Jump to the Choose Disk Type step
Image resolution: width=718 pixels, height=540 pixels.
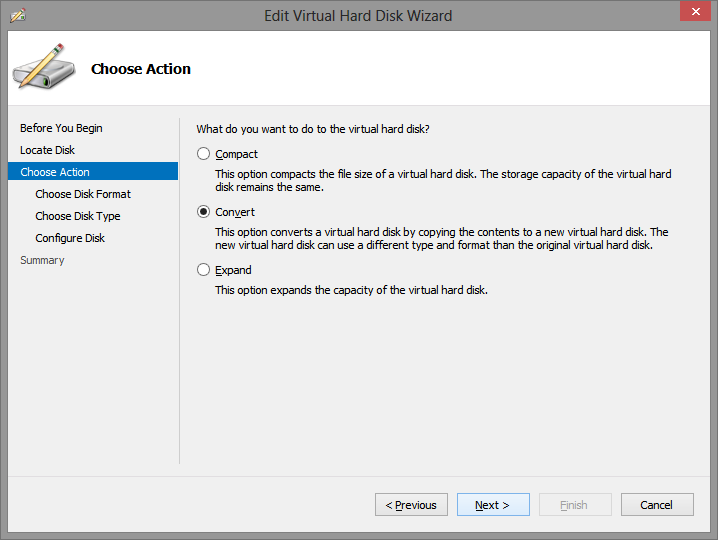pyautogui.click(x=77, y=216)
